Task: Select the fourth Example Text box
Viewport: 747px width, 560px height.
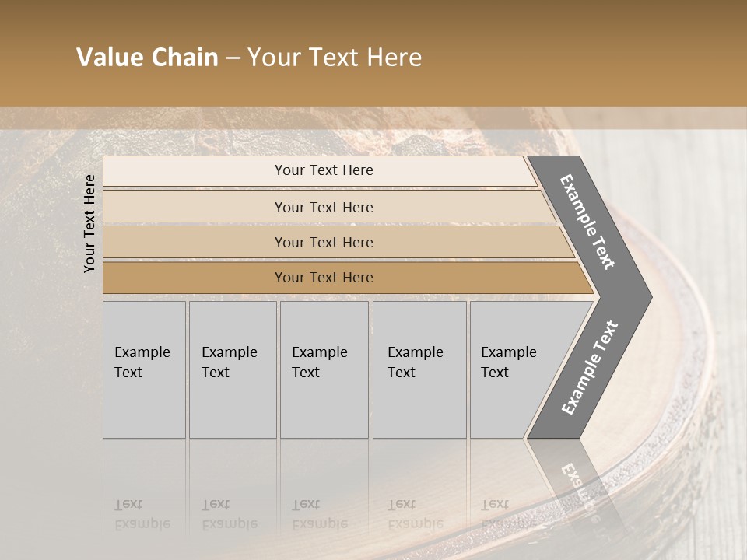Action: click(419, 369)
